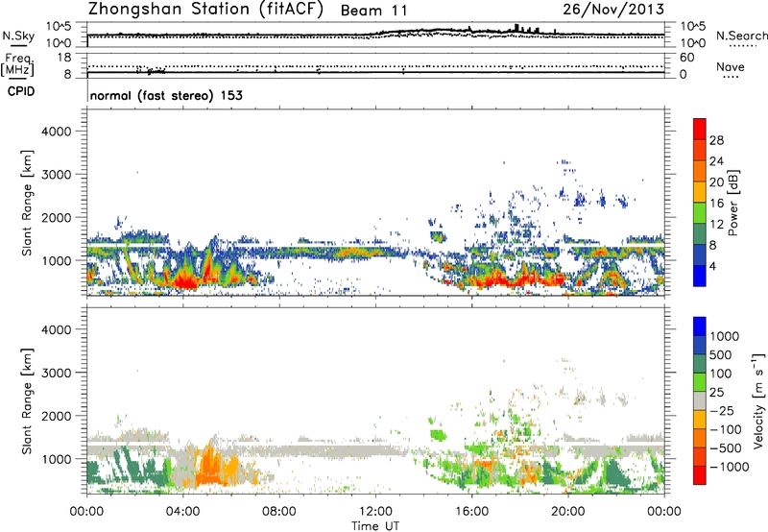Click the '28' power scale value
This screenshot has width=768, height=532.
pos(716,140)
